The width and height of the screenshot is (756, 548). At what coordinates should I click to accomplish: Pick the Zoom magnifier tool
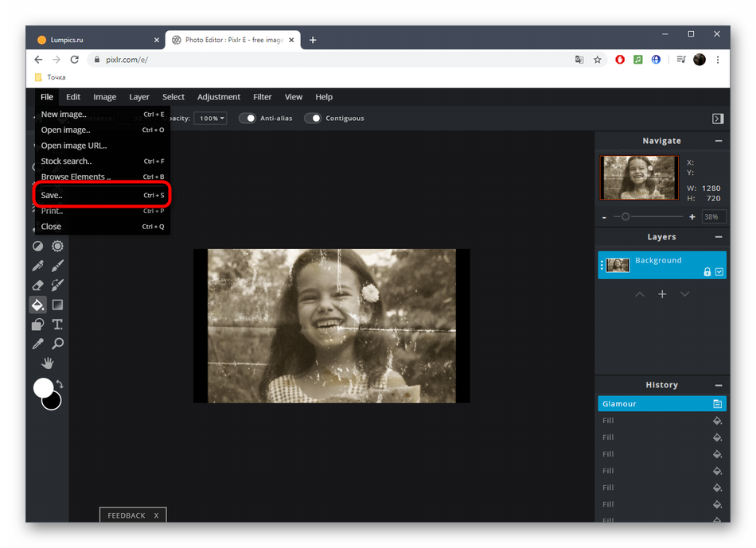(58, 344)
